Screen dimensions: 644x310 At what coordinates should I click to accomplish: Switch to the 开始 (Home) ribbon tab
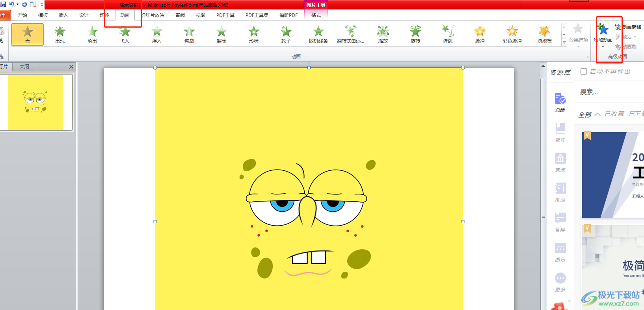click(x=22, y=15)
